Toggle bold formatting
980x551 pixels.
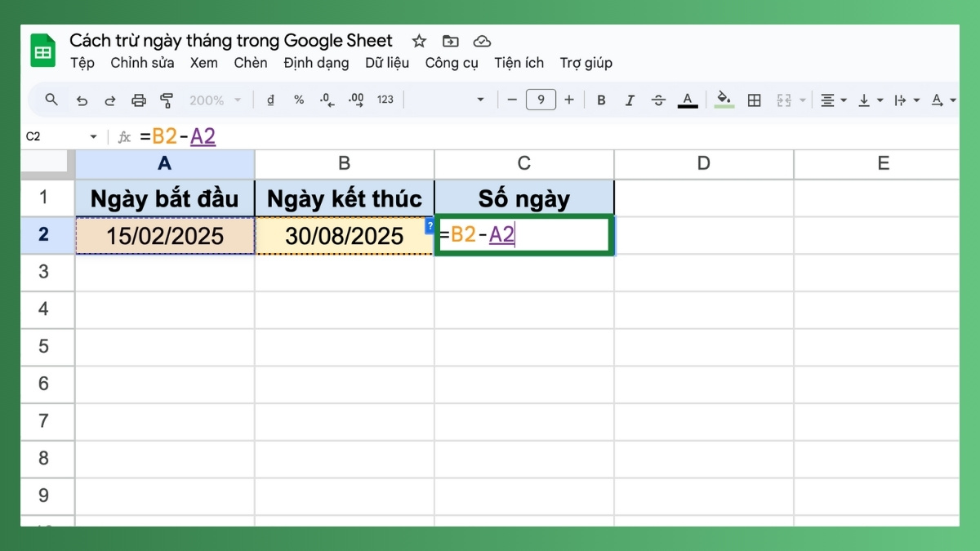(x=601, y=100)
